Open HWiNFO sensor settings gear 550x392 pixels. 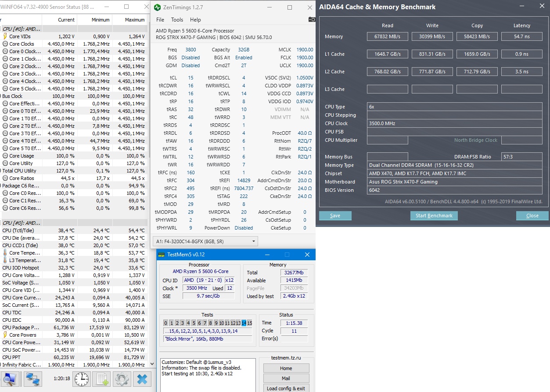tap(122, 379)
